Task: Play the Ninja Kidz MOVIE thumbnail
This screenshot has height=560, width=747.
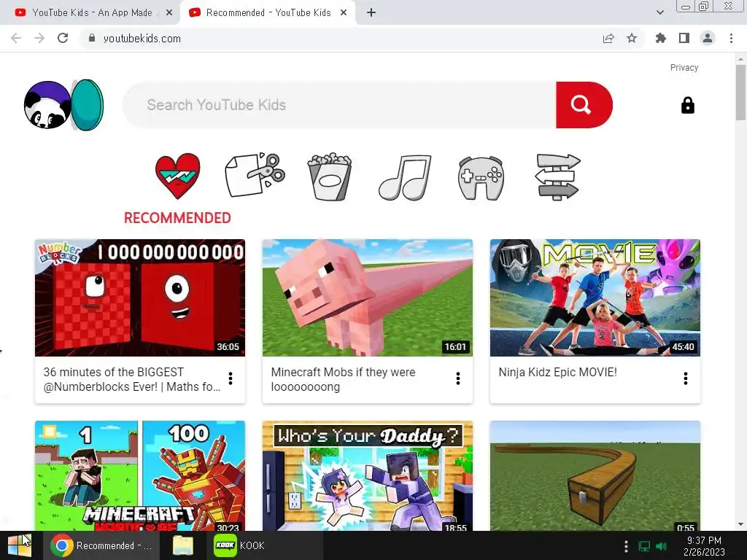Action: [595, 297]
